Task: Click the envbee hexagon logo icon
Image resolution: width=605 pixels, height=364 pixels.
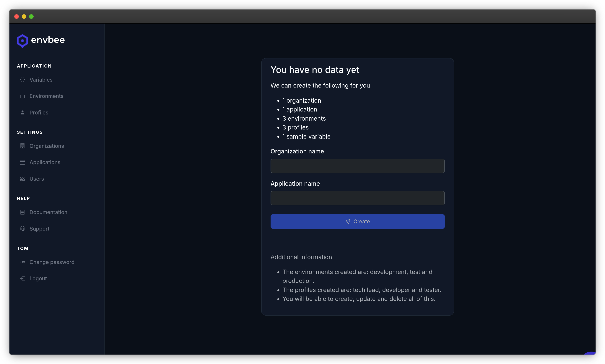Action: pos(22,41)
